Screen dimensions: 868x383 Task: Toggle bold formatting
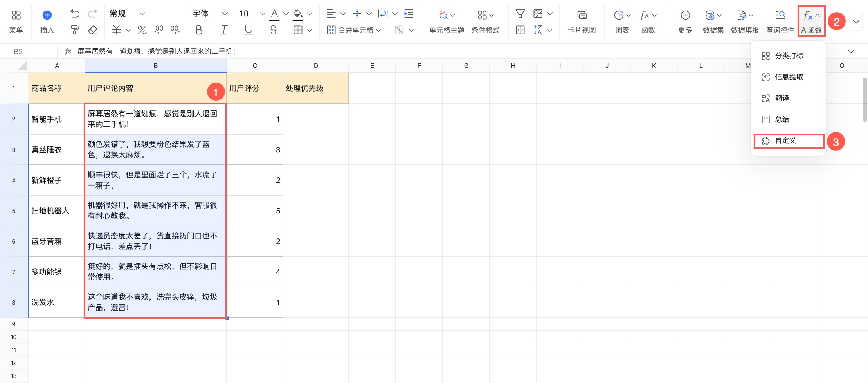coord(199,30)
